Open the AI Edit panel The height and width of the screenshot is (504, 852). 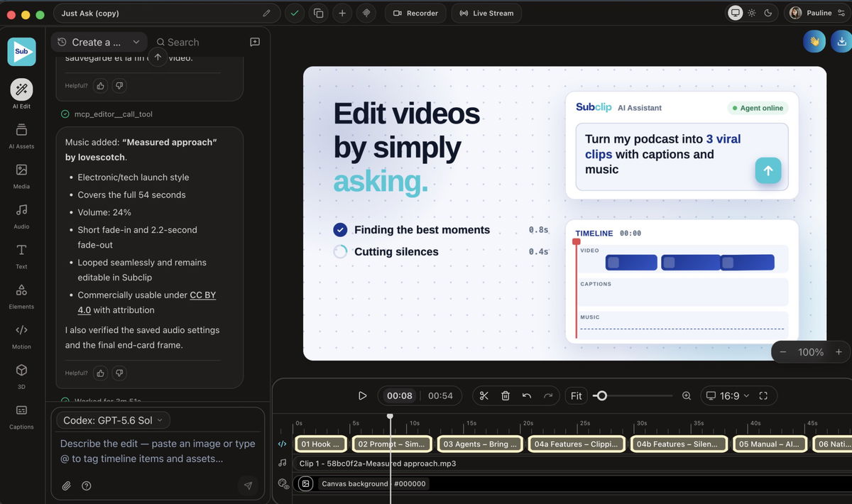21,89
